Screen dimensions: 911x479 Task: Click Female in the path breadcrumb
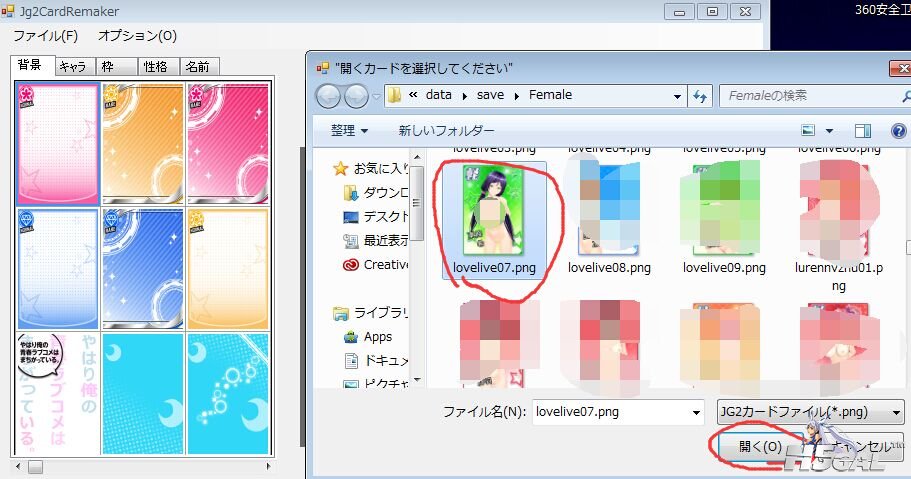pos(550,95)
